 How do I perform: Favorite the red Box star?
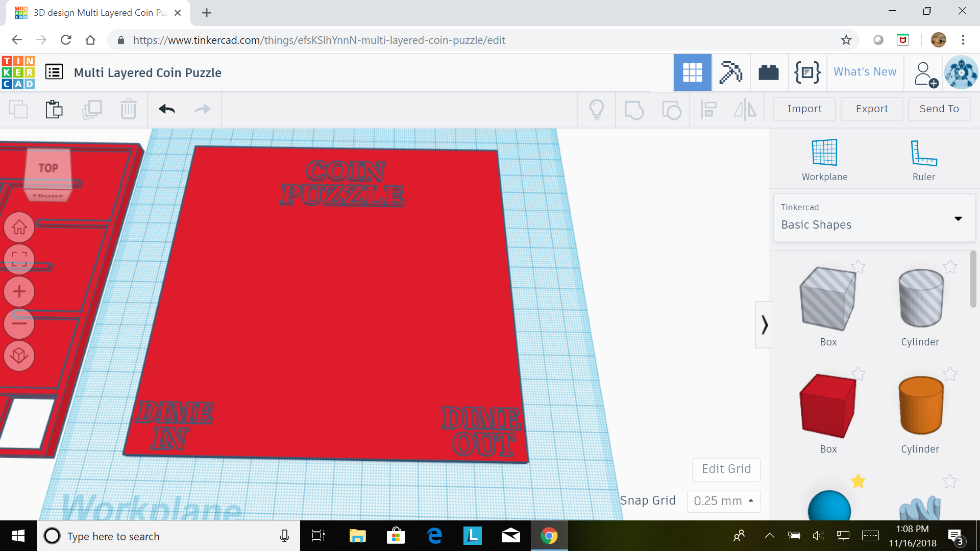click(x=859, y=374)
